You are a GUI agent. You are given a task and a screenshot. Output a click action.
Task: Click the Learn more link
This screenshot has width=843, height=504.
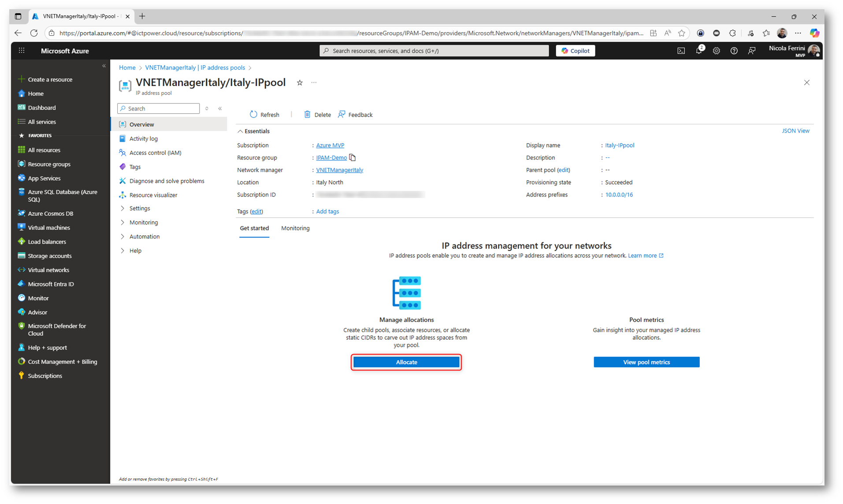646,256
